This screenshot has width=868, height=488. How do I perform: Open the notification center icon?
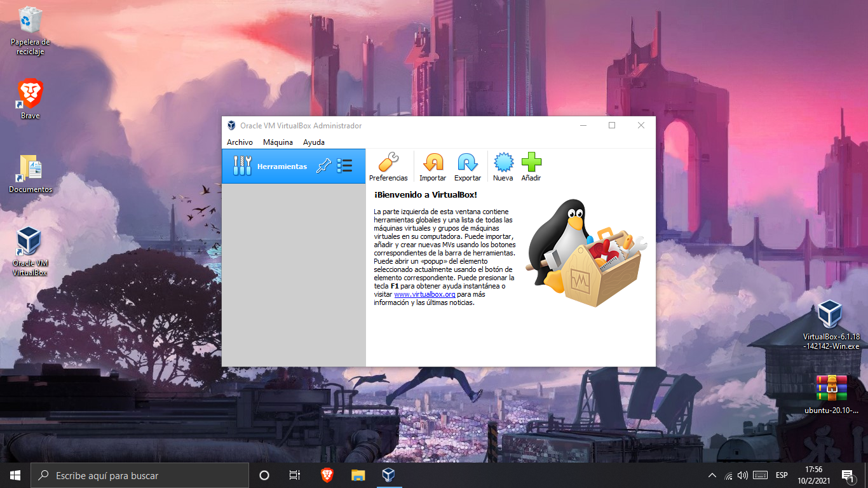847,475
